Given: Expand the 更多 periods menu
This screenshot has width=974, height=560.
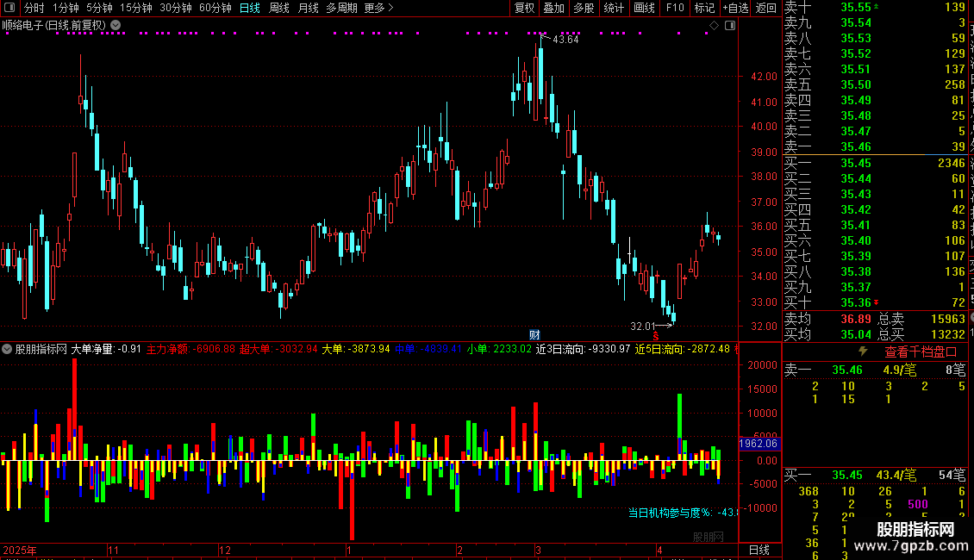Looking at the screenshot, I should click(x=379, y=8).
